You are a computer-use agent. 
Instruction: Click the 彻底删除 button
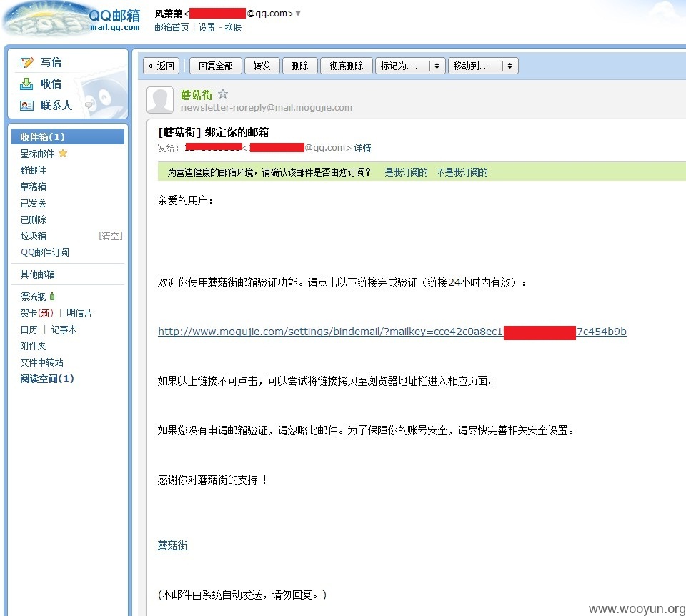click(x=346, y=66)
